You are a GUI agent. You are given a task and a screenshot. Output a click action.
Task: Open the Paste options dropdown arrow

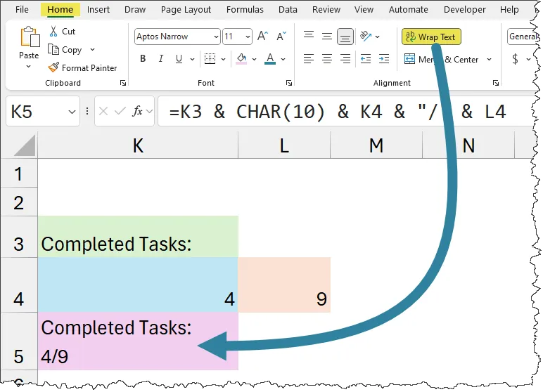click(29, 66)
